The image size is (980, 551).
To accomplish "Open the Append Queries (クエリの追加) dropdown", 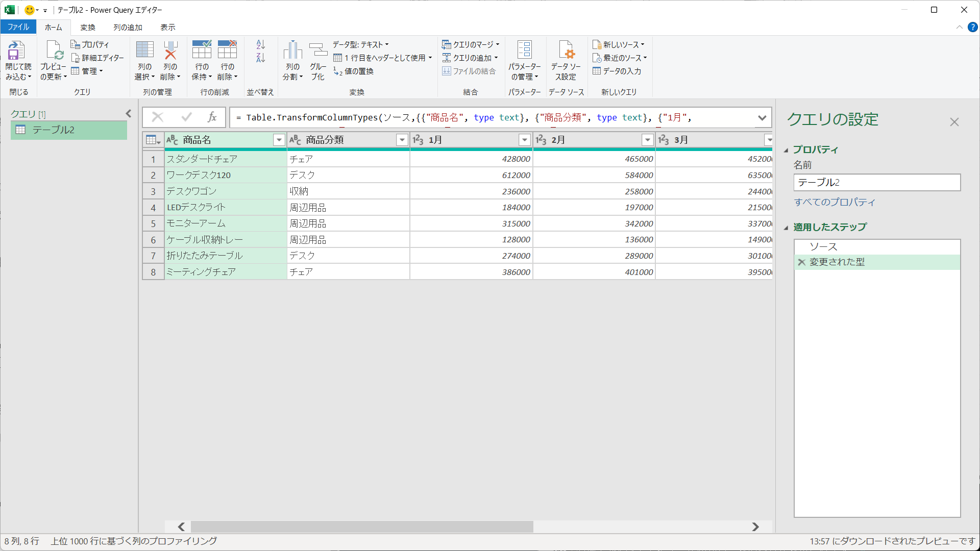I will pos(470,58).
